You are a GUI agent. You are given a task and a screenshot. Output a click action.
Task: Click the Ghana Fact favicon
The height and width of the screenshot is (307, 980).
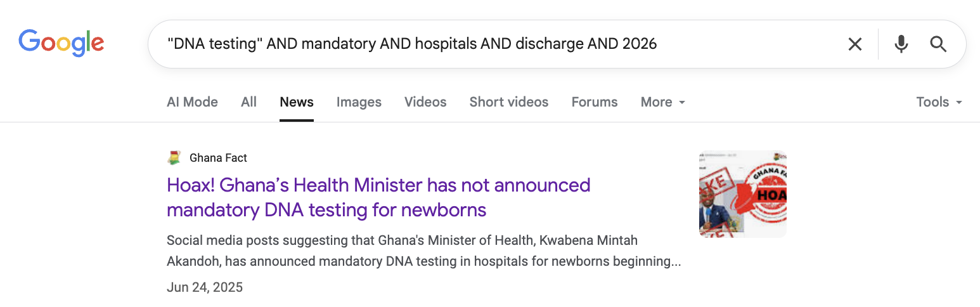174,158
